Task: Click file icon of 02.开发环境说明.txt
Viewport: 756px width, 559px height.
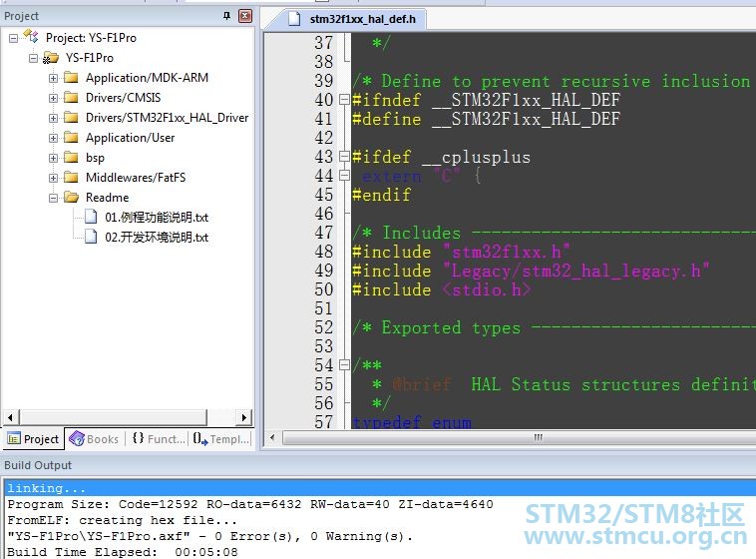Action: (91, 237)
